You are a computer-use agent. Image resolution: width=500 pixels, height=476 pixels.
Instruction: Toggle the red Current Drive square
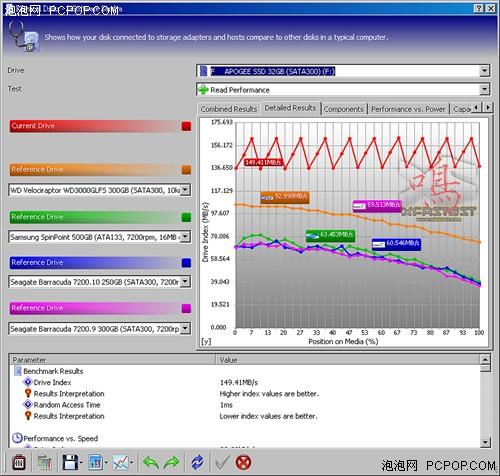(x=186, y=126)
